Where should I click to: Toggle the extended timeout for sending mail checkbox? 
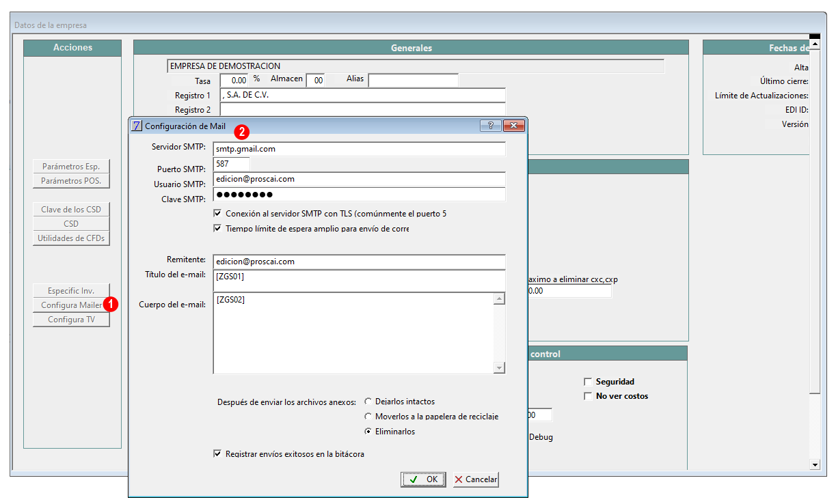218,228
